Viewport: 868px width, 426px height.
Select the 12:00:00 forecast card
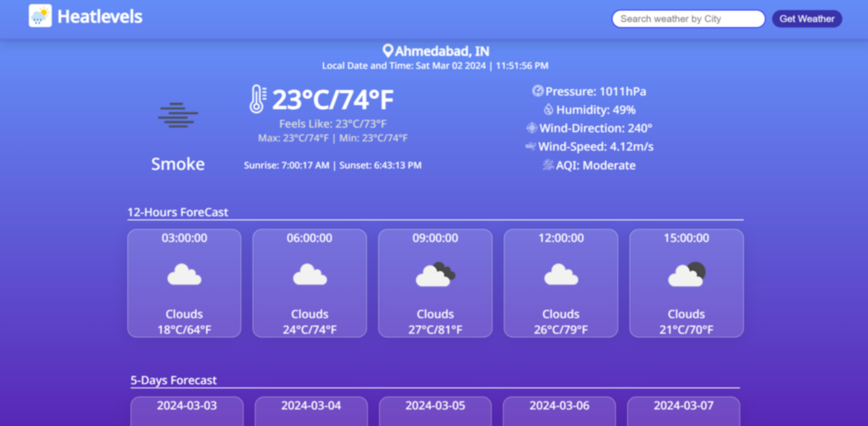click(561, 283)
